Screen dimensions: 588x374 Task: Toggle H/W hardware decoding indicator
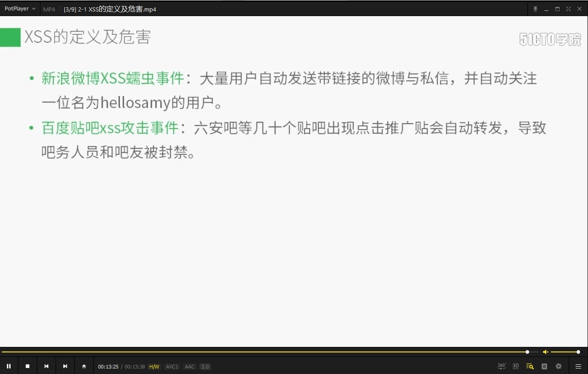pyautogui.click(x=154, y=367)
